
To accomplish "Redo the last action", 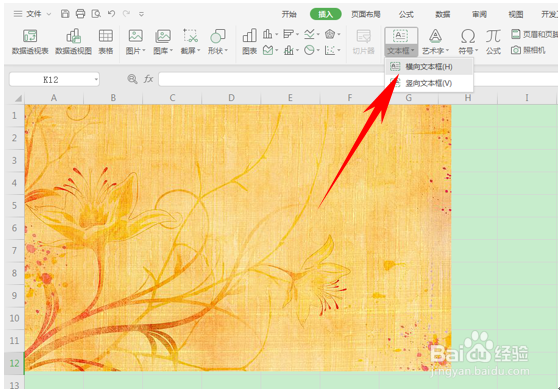I will click(126, 14).
